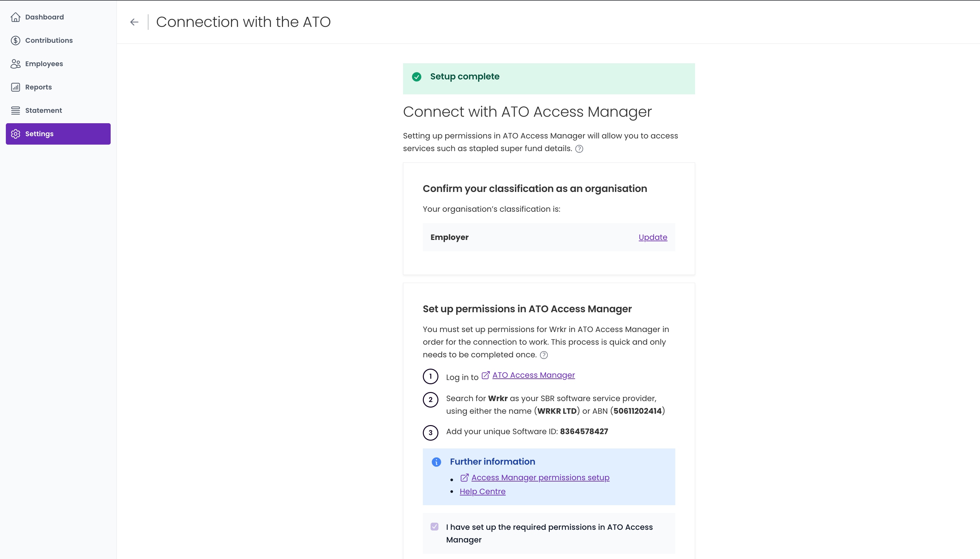Click the back arrow beside the page title
Image resolution: width=980 pixels, height=559 pixels.
point(134,22)
